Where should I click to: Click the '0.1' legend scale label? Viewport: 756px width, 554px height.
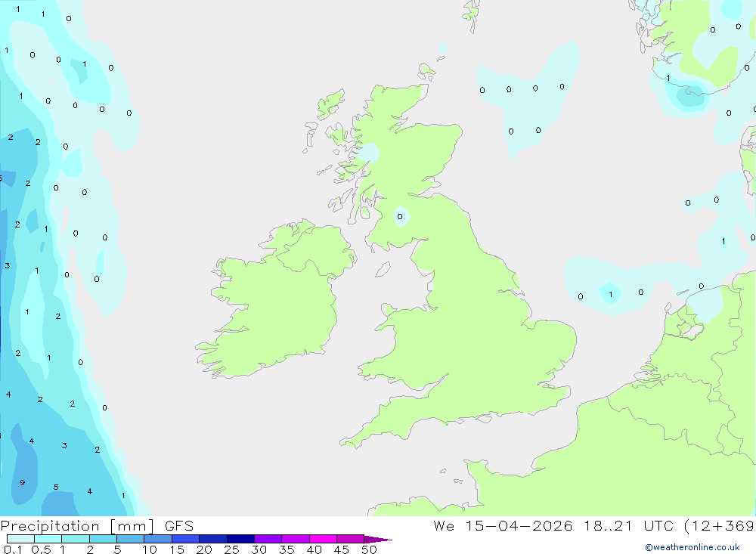tap(13, 549)
